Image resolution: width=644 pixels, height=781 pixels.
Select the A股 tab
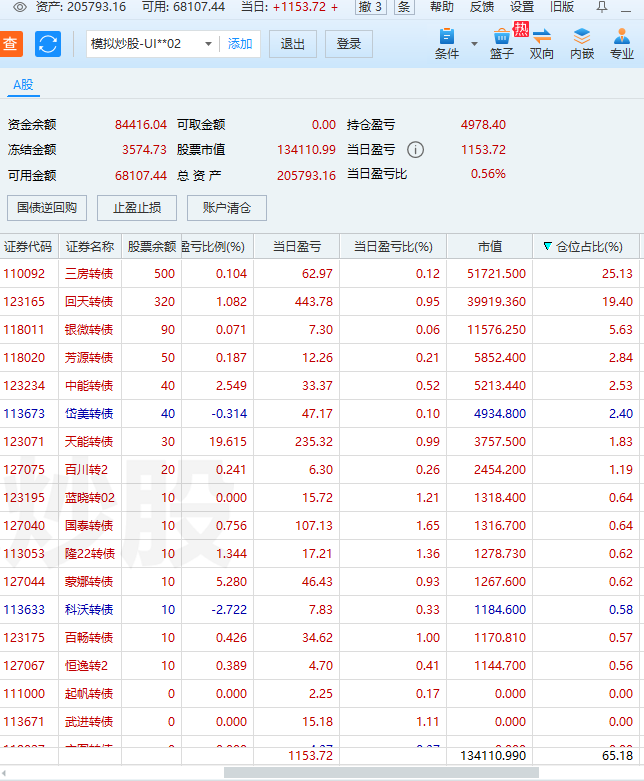[x=23, y=85]
